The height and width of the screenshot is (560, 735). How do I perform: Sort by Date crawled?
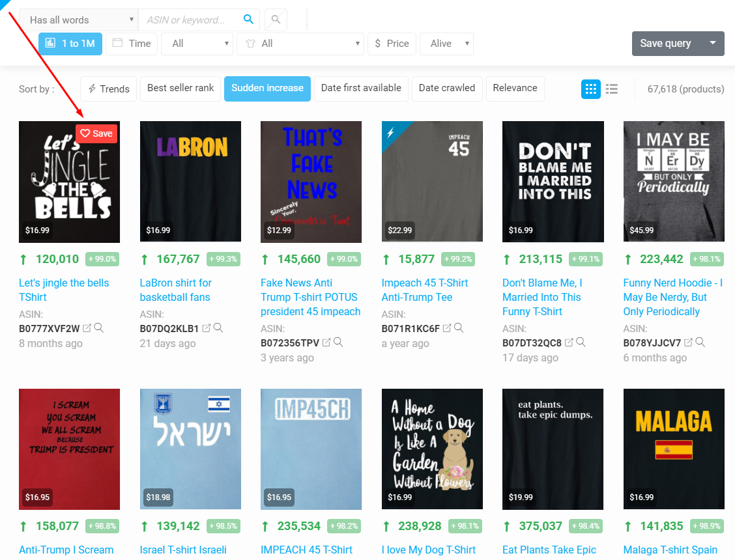[447, 89]
